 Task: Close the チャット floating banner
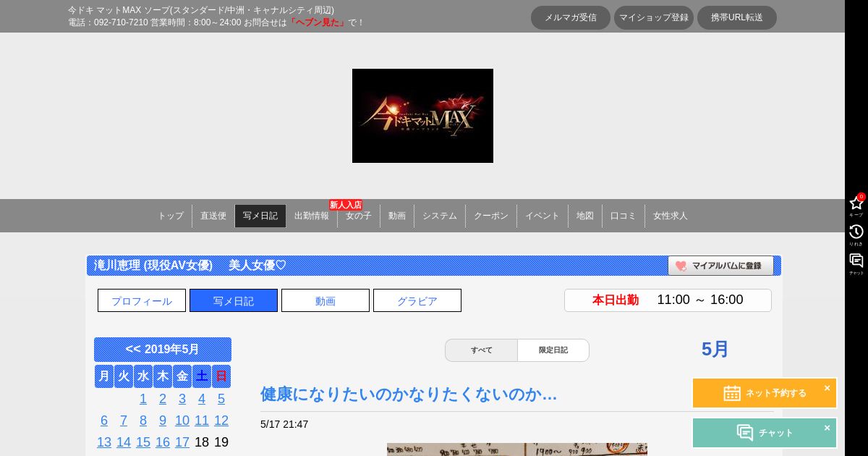[x=827, y=428]
